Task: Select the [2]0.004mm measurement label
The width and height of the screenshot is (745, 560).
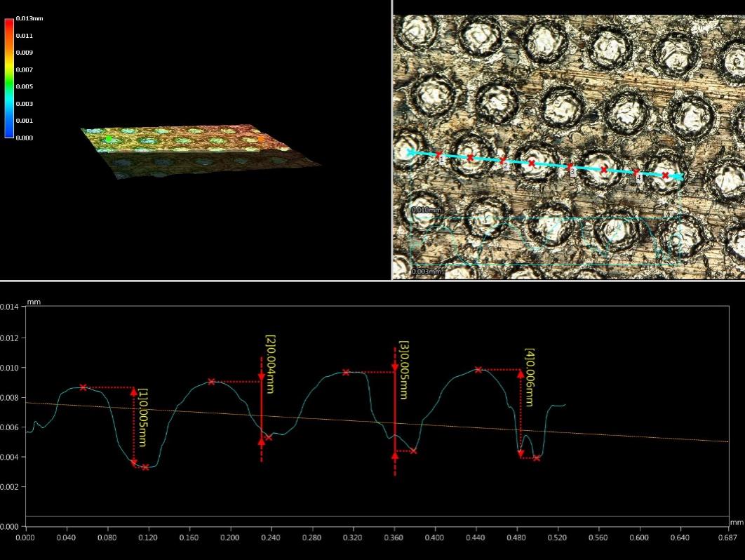Action: [269, 364]
